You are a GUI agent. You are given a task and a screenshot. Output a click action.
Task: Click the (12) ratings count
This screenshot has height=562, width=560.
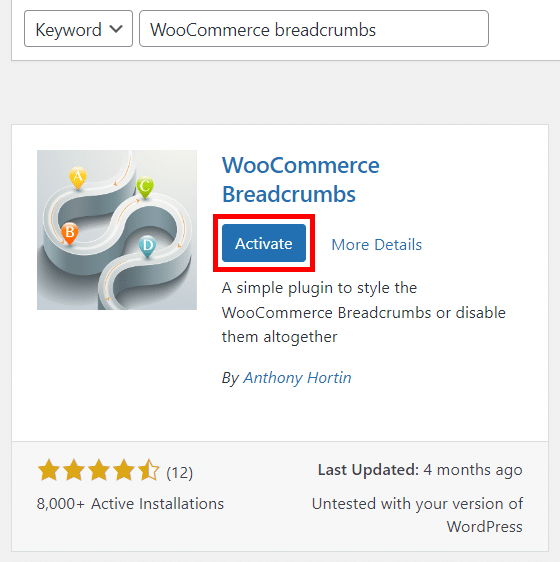click(180, 472)
